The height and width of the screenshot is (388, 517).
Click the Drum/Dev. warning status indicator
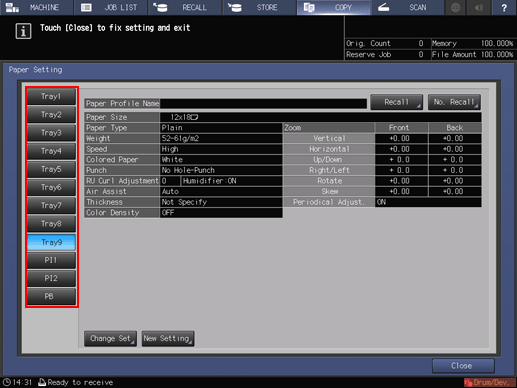[x=489, y=383]
